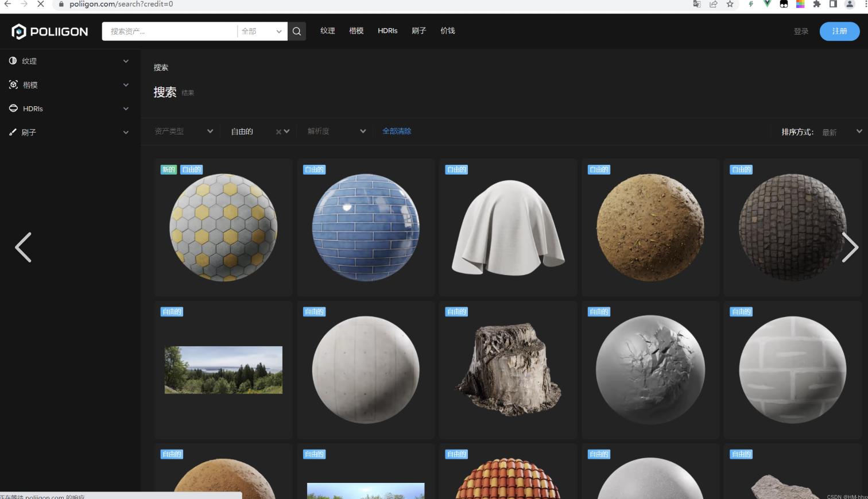Open the blue brick tile texture thumbnail
Screen dimensions: 868x499
(366, 227)
